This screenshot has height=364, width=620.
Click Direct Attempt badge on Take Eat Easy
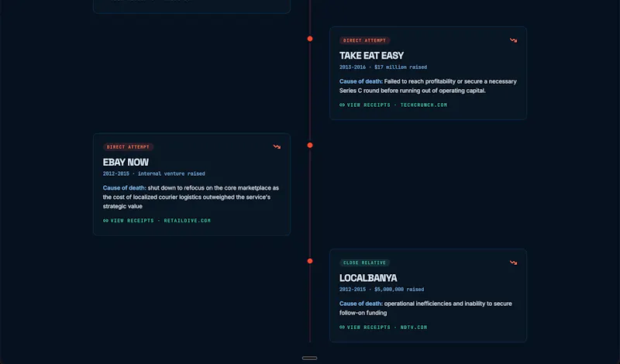point(364,40)
